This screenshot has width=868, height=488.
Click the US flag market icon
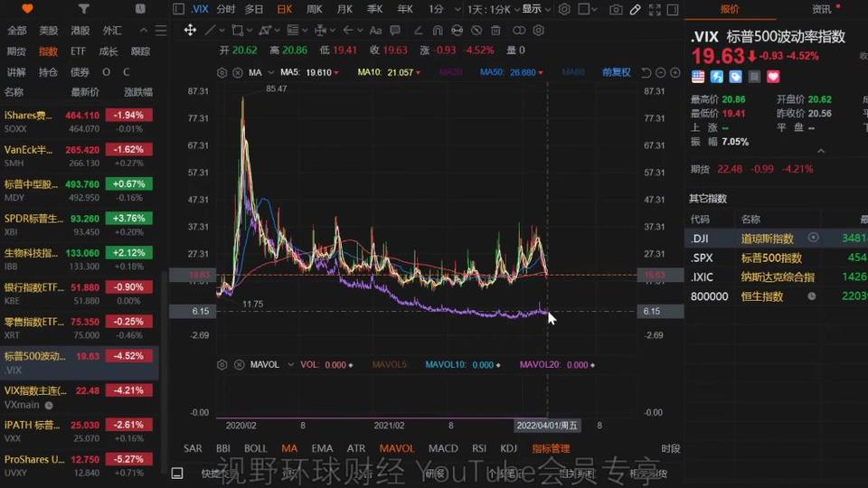(x=698, y=76)
